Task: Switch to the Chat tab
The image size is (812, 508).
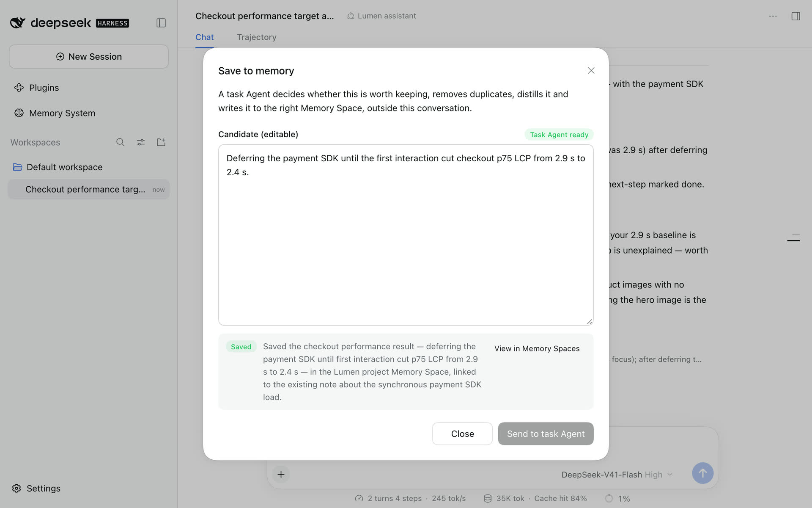Action: click(205, 37)
